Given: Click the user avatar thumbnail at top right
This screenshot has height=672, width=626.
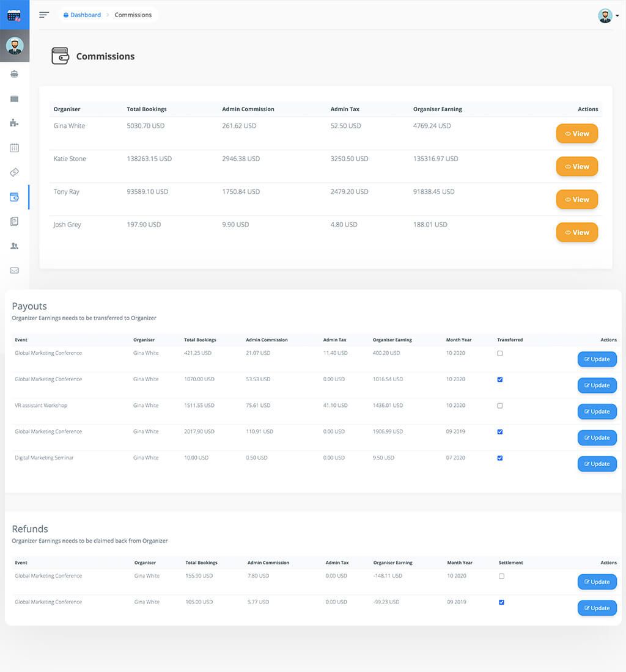Looking at the screenshot, I should point(605,15).
